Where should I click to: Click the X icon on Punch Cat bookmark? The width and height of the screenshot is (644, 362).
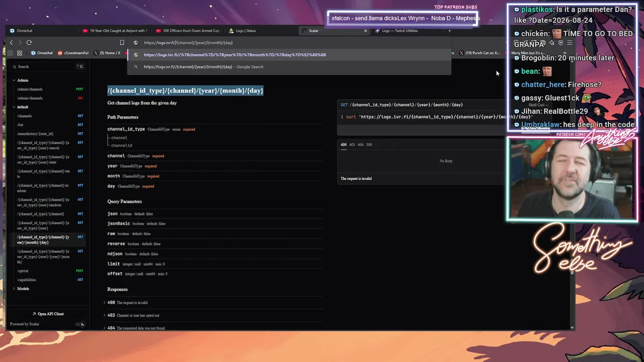[461, 53]
